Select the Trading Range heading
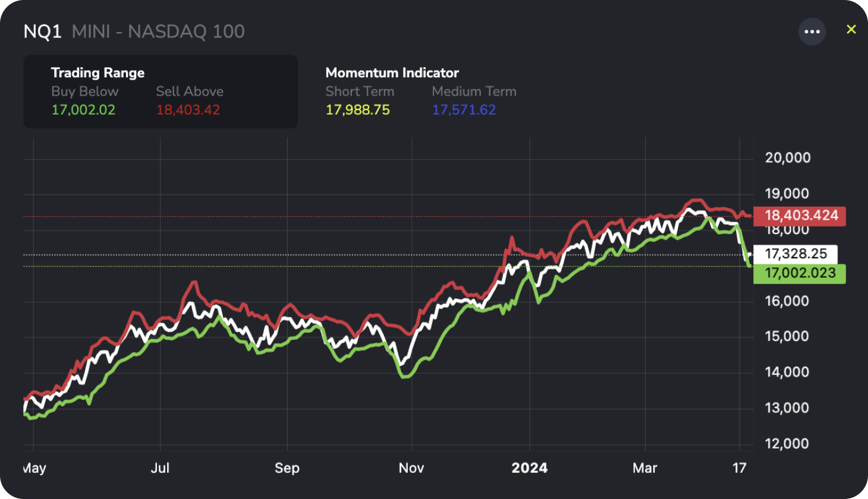Viewport: 868px width, 499px height. tap(98, 72)
